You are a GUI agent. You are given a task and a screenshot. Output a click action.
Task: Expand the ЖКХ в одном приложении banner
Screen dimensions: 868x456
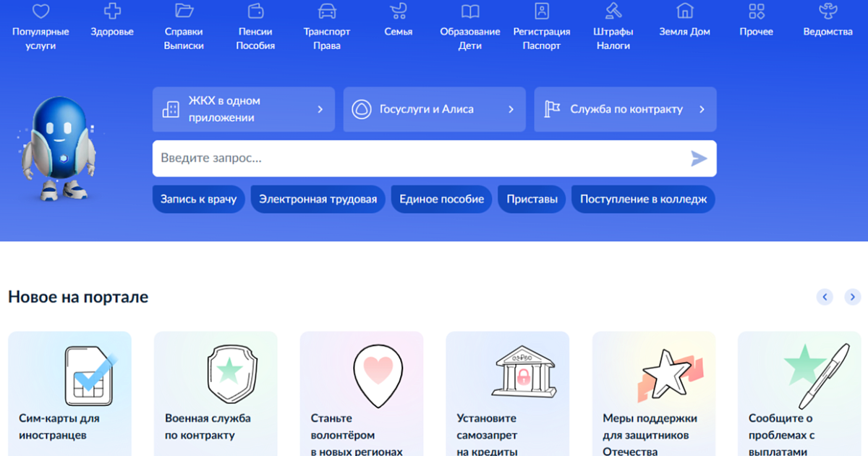click(243, 109)
